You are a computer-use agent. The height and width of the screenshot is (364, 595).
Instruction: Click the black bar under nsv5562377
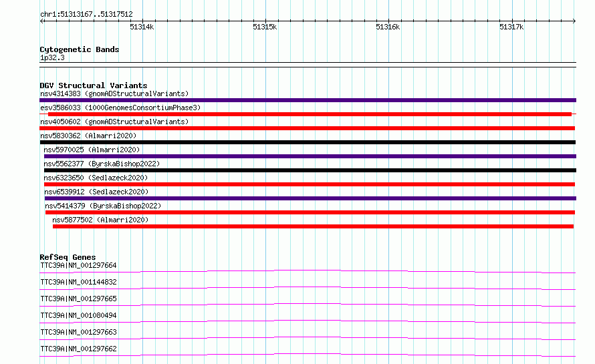click(310, 170)
